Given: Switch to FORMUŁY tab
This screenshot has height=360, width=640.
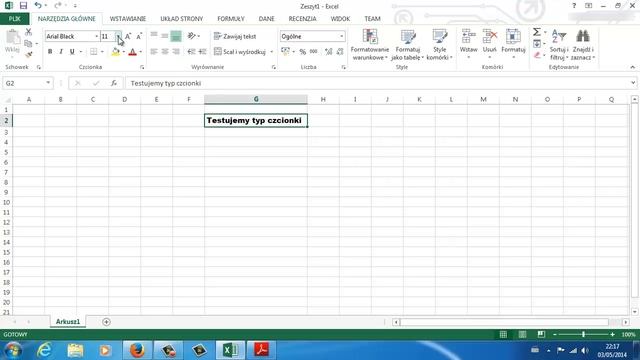Looking at the screenshot, I should 231,19.
